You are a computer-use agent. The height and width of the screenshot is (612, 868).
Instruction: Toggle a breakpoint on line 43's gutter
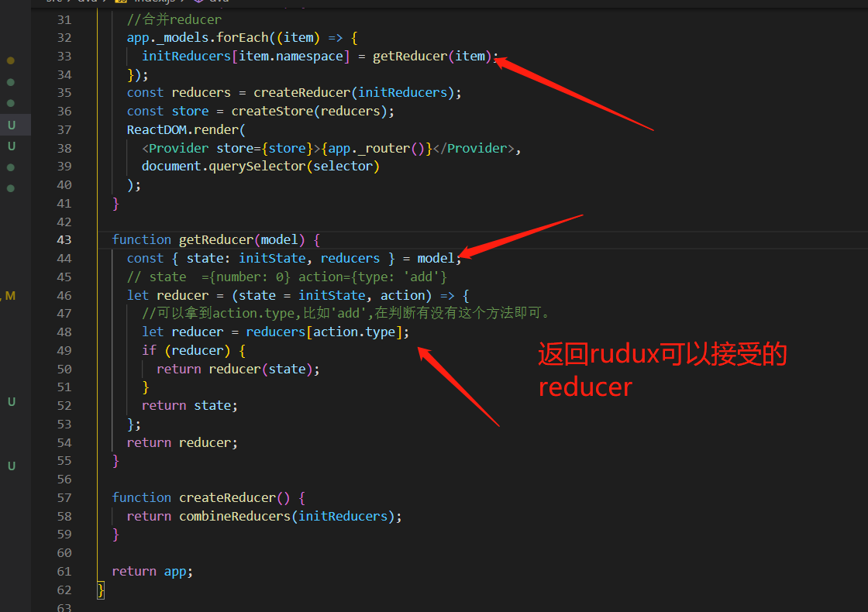click(x=44, y=239)
